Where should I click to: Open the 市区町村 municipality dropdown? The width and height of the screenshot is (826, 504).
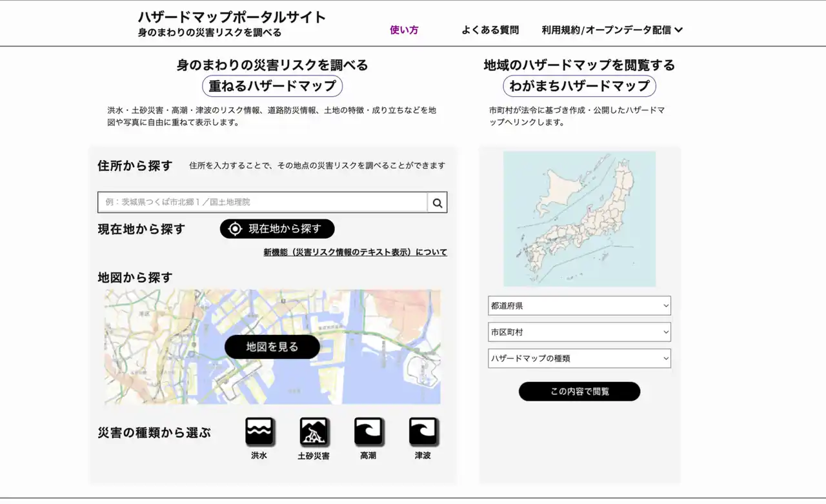(x=579, y=332)
